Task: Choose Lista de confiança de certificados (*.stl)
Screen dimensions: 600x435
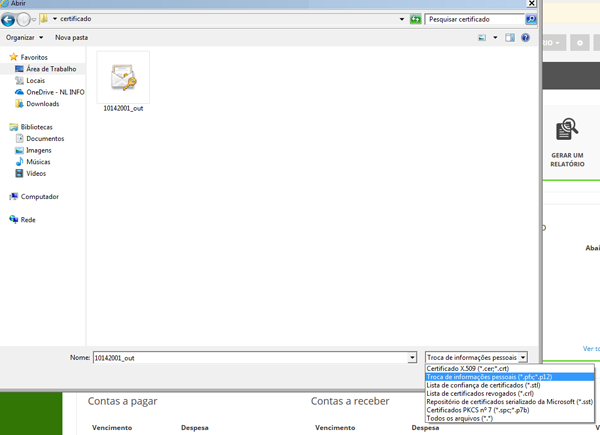Action: tap(510, 385)
